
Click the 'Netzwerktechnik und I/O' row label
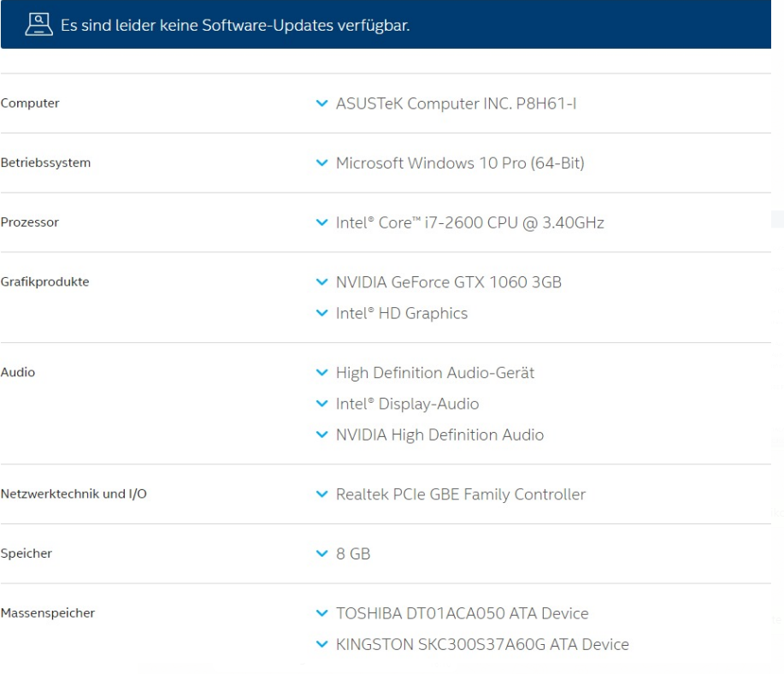click(74, 494)
